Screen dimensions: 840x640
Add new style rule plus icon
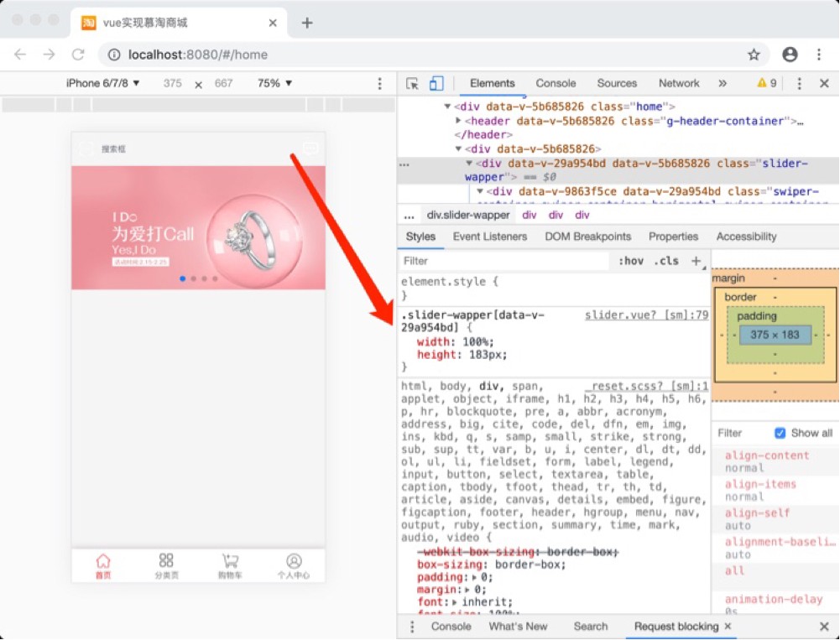pos(696,261)
